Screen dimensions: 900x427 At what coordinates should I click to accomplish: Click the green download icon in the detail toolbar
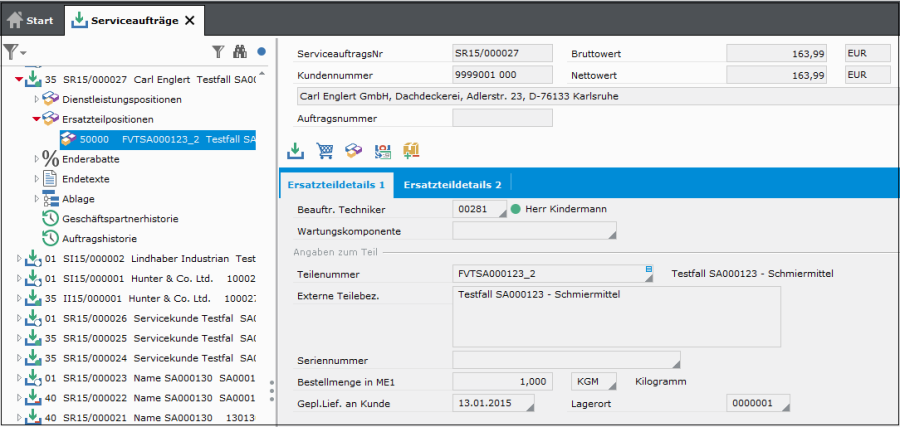295,151
